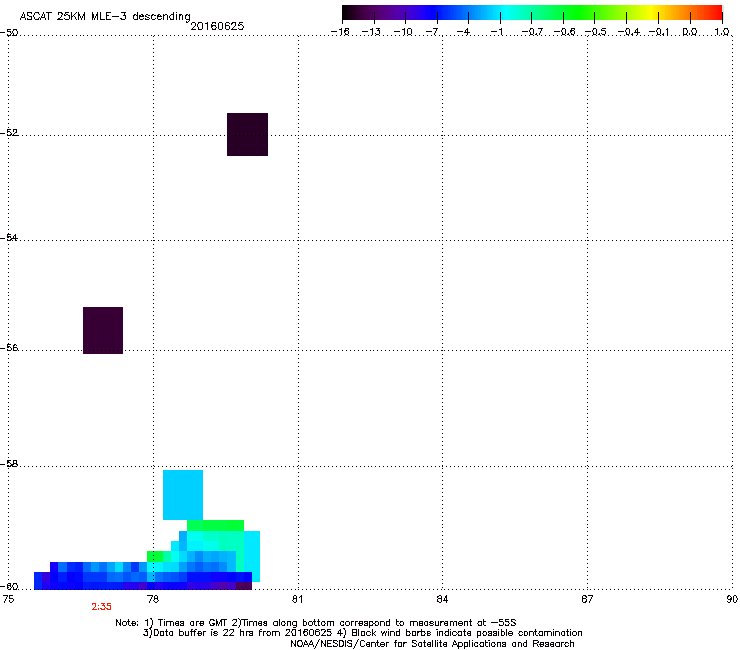Click the 1.0 color bar label
This screenshot has width=740, height=650.
coord(722,32)
